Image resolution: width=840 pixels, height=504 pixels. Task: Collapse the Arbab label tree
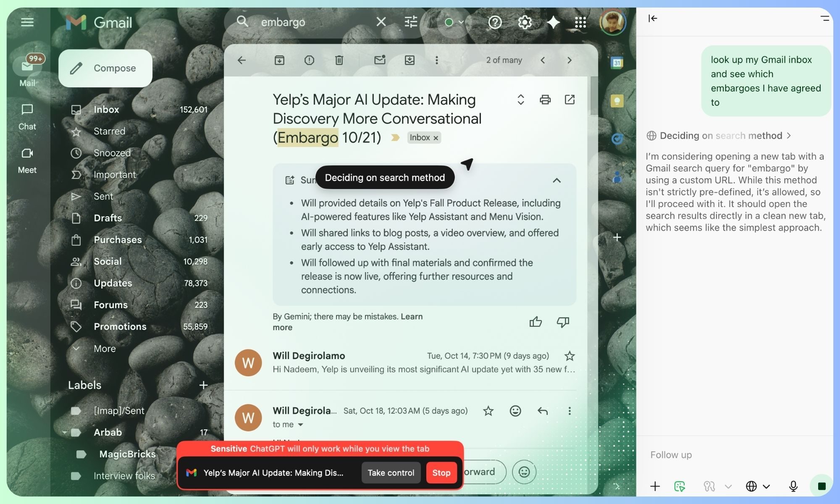pos(65,432)
